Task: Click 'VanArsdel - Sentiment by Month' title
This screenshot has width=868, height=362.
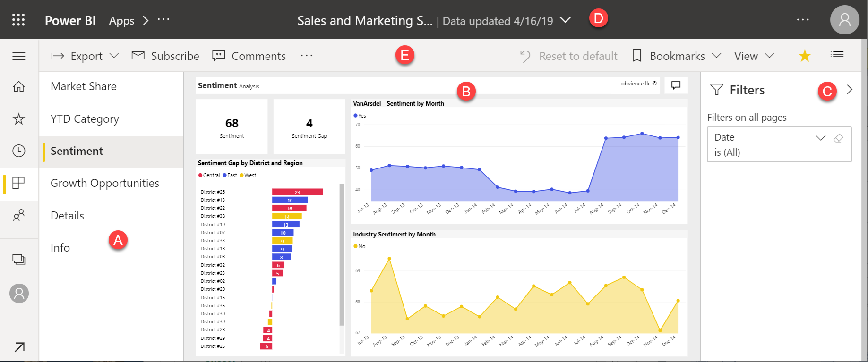Action: click(398, 103)
